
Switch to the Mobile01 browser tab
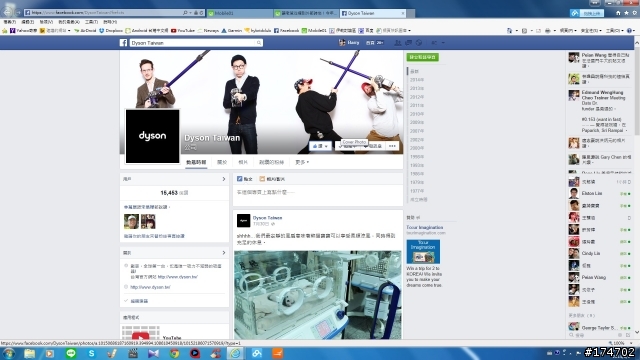[x=240, y=13]
